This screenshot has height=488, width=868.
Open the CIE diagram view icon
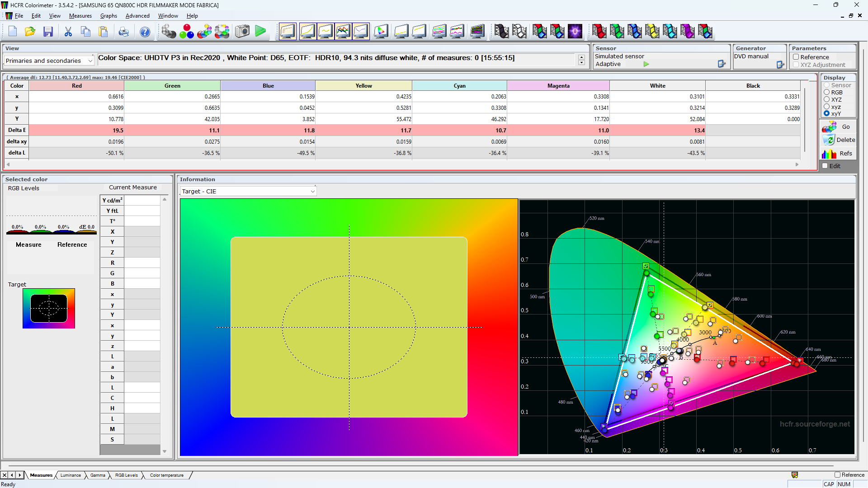(x=381, y=31)
